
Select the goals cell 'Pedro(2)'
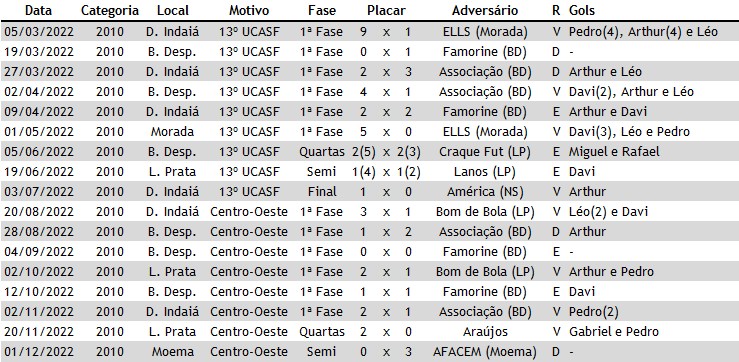click(x=594, y=312)
